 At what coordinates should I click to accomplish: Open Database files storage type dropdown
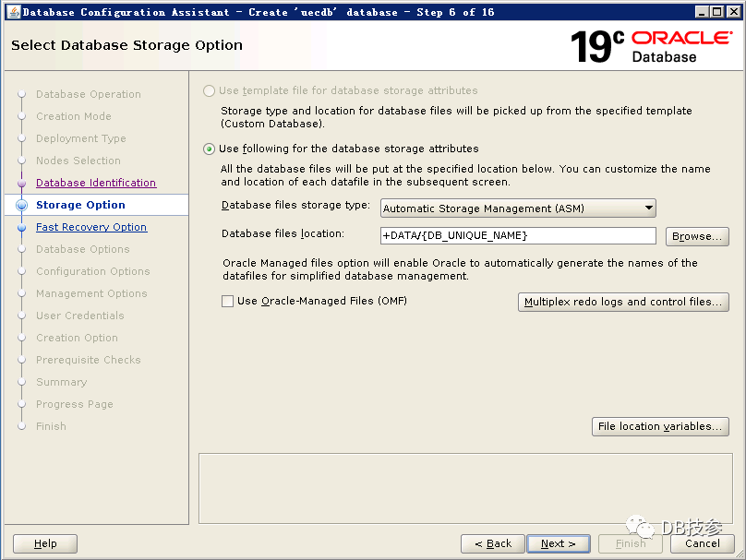518,209
